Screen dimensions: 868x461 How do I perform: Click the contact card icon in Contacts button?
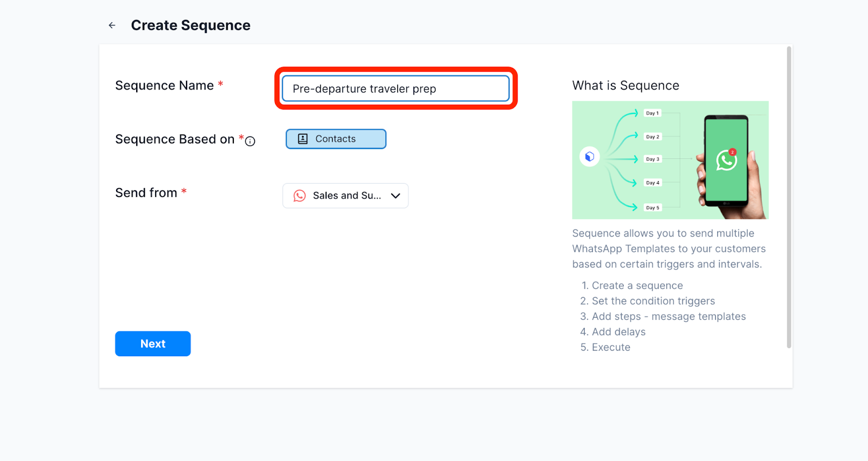303,139
